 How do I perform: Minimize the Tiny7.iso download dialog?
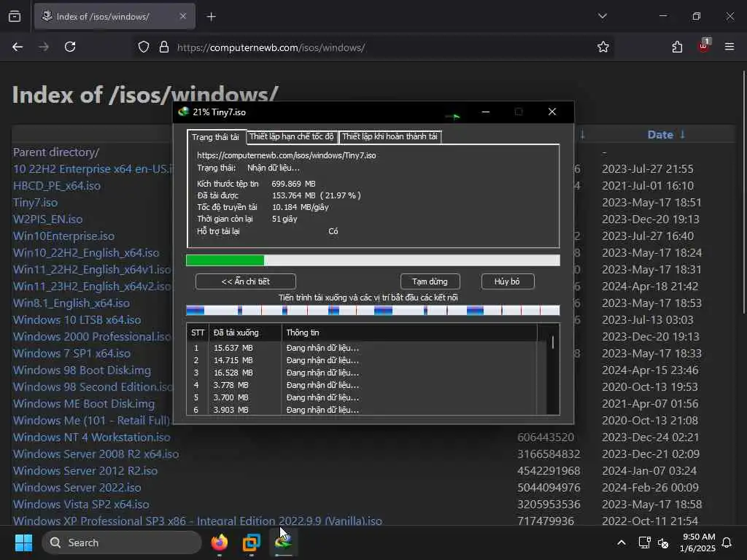(x=486, y=112)
